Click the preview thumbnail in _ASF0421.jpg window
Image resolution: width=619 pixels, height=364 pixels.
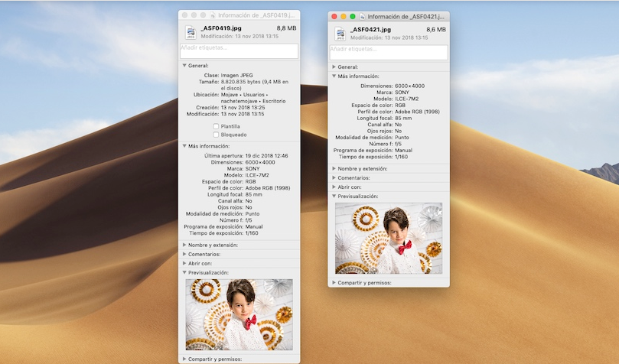[389, 238]
